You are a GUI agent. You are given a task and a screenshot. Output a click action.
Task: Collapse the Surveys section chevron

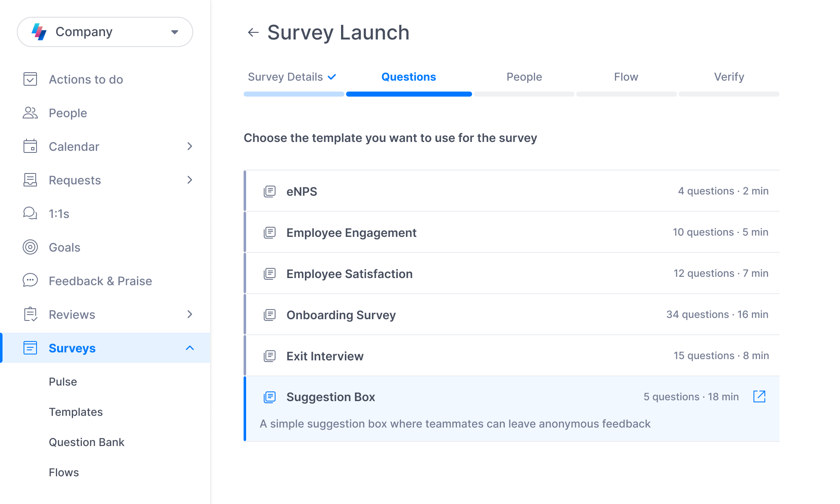tap(190, 348)
